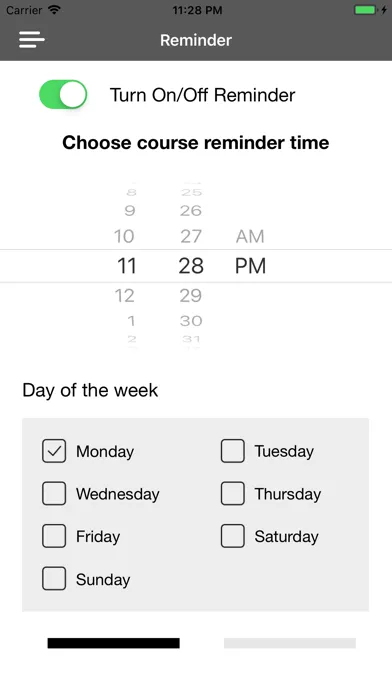Enable the Wednesday checkbox

[54, 494]
